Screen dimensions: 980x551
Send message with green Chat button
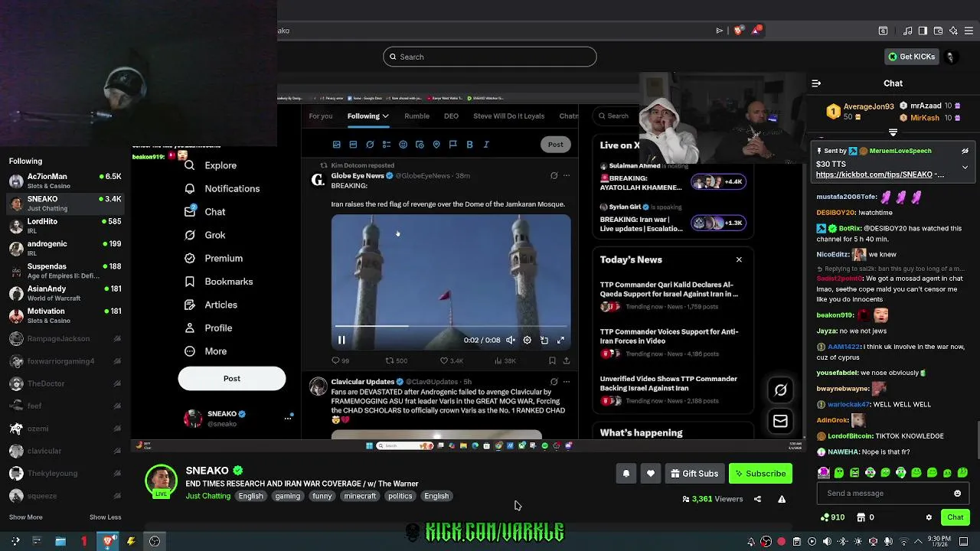[955, 517]
